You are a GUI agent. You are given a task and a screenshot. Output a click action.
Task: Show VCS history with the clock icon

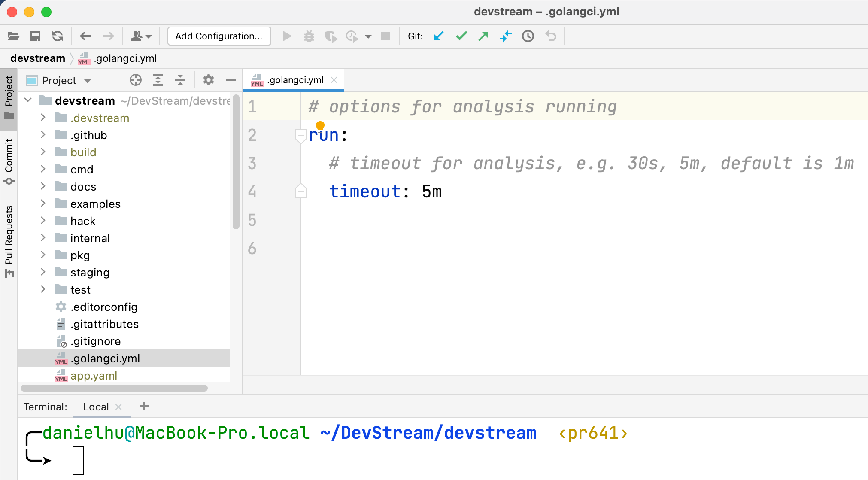(x=528, y=36)
